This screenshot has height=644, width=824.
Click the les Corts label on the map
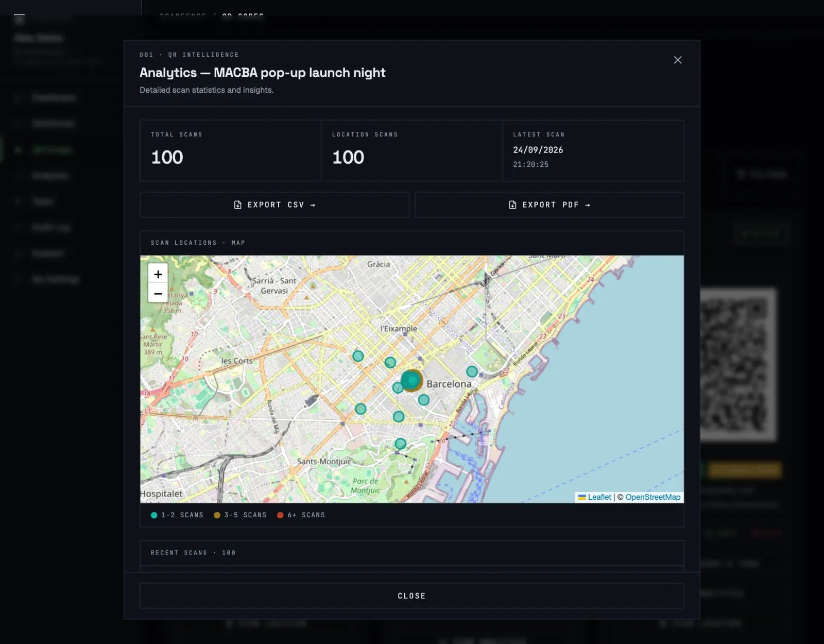pos(237,361)
